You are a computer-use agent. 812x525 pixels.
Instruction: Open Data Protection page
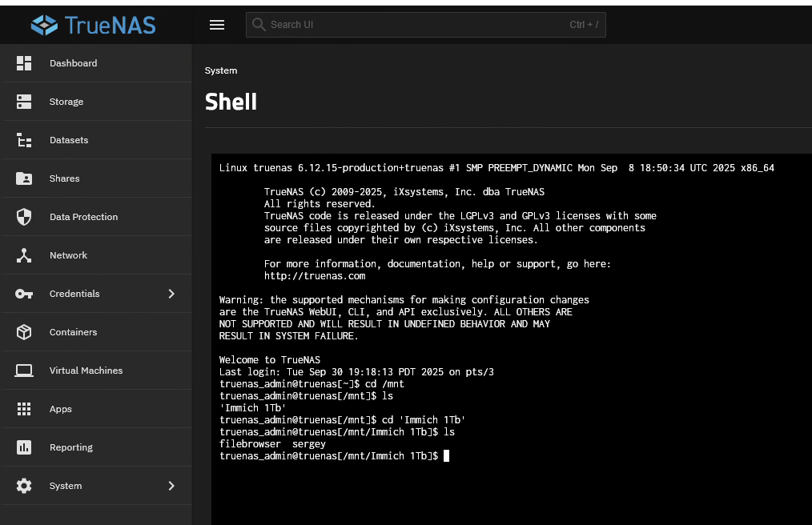pos(84,217)
